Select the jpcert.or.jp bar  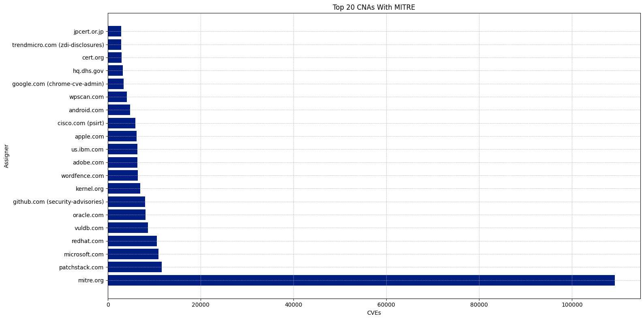click(x=114, y=32)
